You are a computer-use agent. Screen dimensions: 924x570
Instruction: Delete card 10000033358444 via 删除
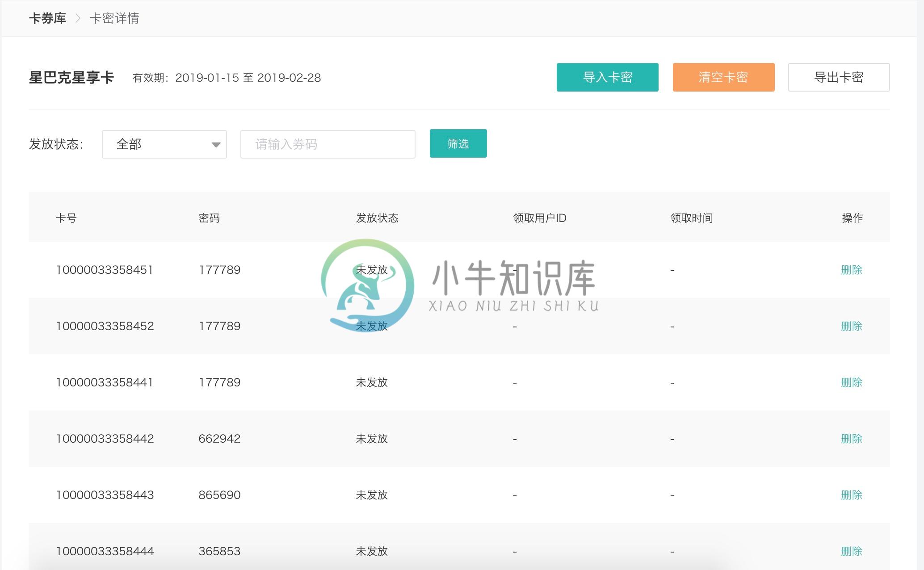[x=852, y=551]
